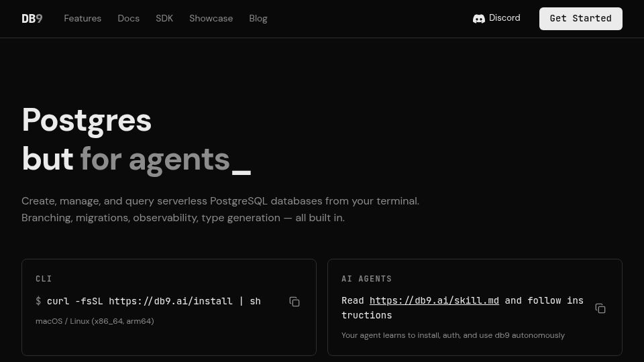
Task: Go to the Docs page
Action: (x=129, y=19)
